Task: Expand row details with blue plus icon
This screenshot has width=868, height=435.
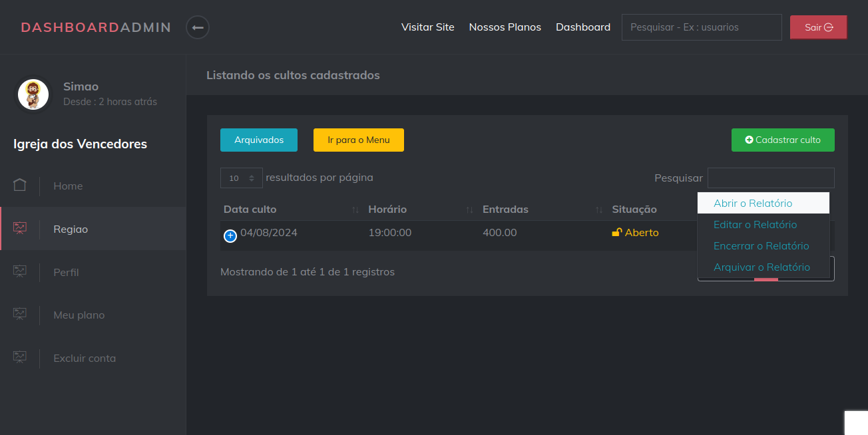Action: coord(230,235)
